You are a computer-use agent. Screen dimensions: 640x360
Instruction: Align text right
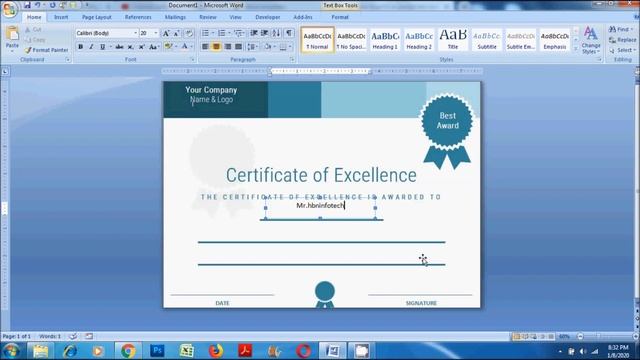[x=227, y=47]
